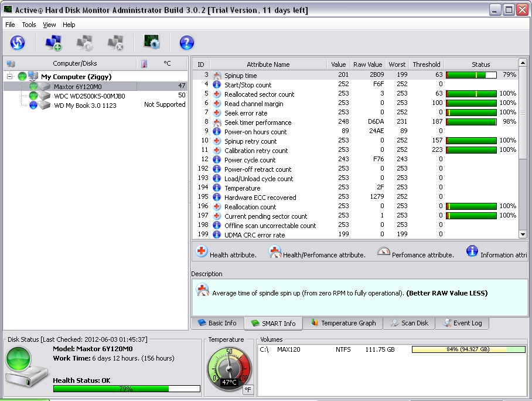This screenshot has height=401, width=532.
Task: Click the temperature gauge dial
Action: [x=229, y=368]
